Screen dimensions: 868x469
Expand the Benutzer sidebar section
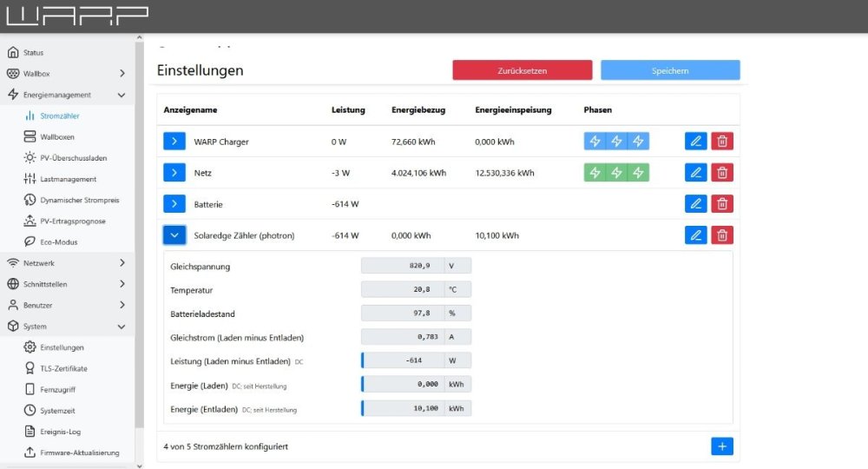click(67, 305)
